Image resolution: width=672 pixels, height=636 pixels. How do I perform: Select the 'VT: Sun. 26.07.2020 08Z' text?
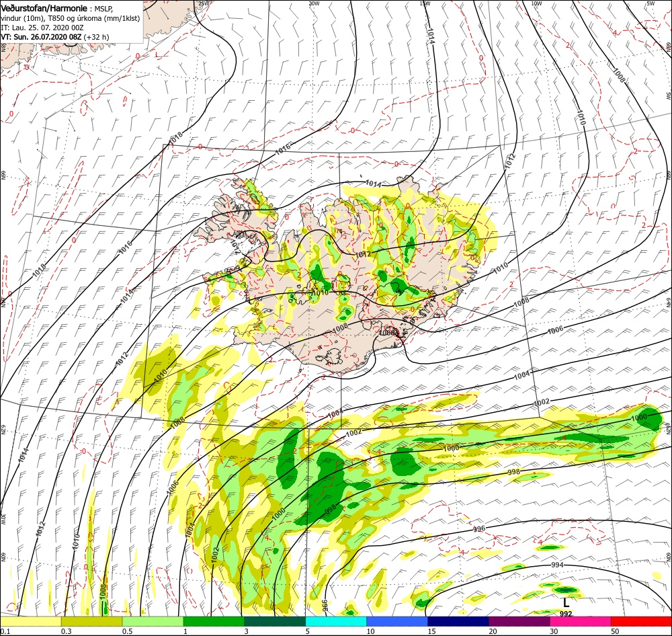(41, 37)
